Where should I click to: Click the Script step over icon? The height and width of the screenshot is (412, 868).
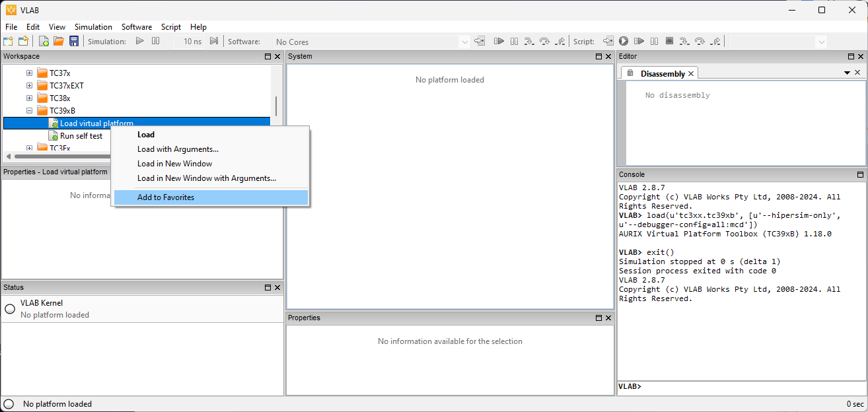pos(700,41)
